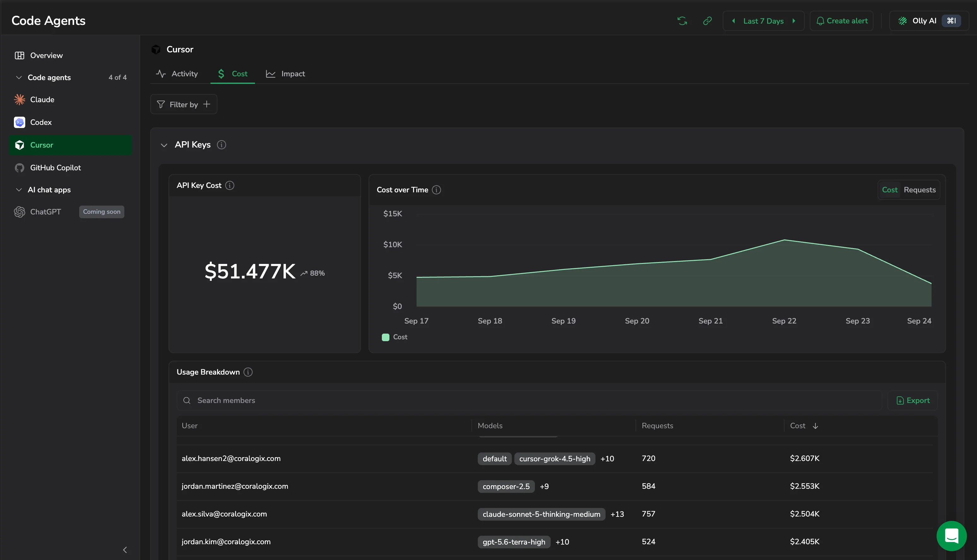The width and height of the screenshot is (977, 560).
Task: Collapse the Code agents section
Action: (19, 77)
